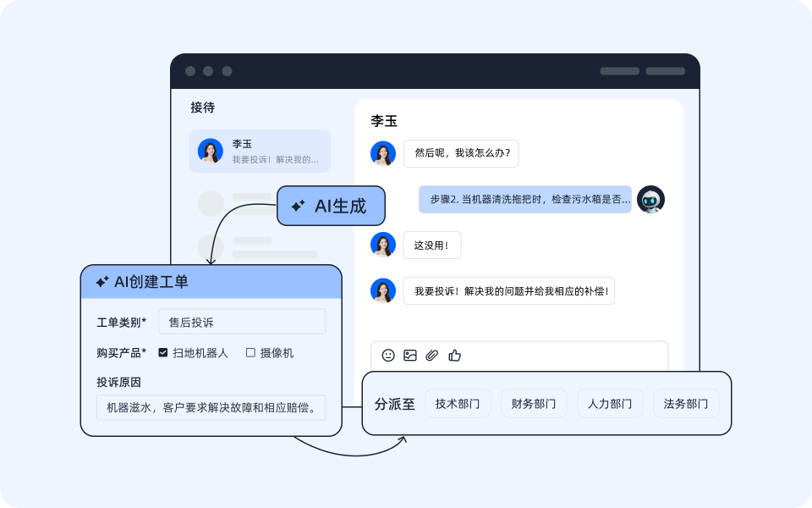Click the AI生成 button
This screenshot has width=812, height=508.
point(331,206)
